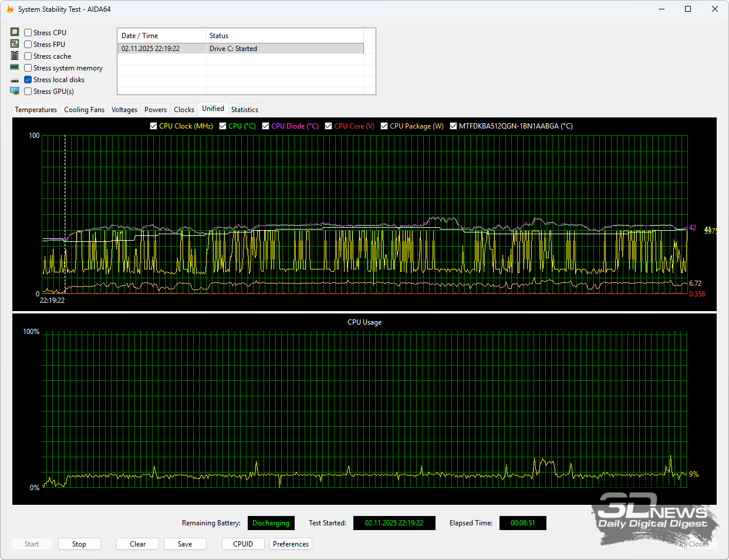
Task: Click the disk drive icon beside Stress local disks
Action: [x=15, y=80]
